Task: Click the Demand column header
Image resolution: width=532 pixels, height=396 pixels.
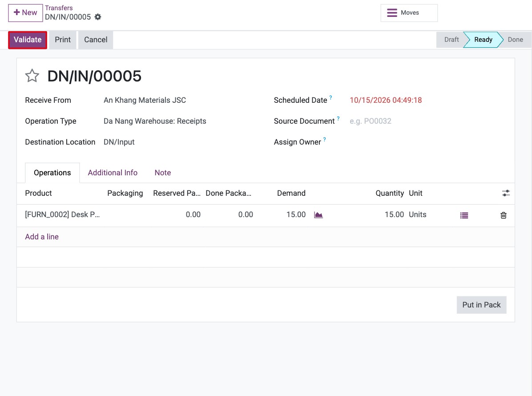Action: coord(291,194)
